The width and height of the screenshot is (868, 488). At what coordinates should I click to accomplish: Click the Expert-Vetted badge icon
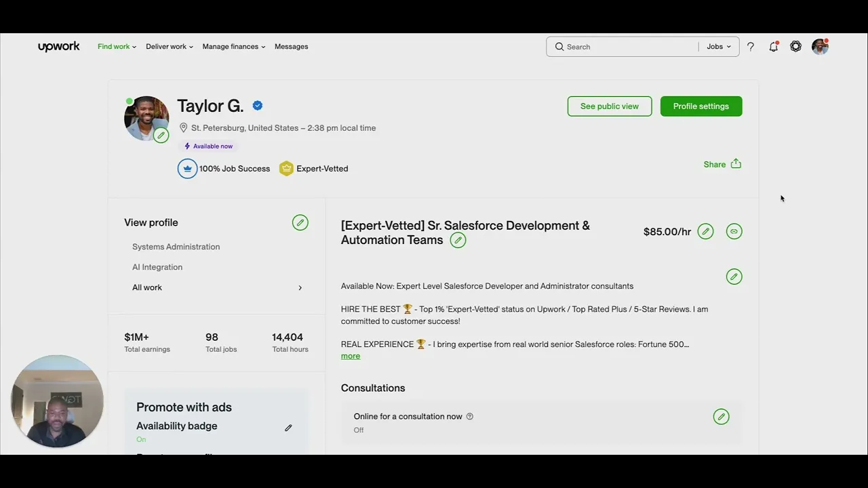(x=286, y=169)
